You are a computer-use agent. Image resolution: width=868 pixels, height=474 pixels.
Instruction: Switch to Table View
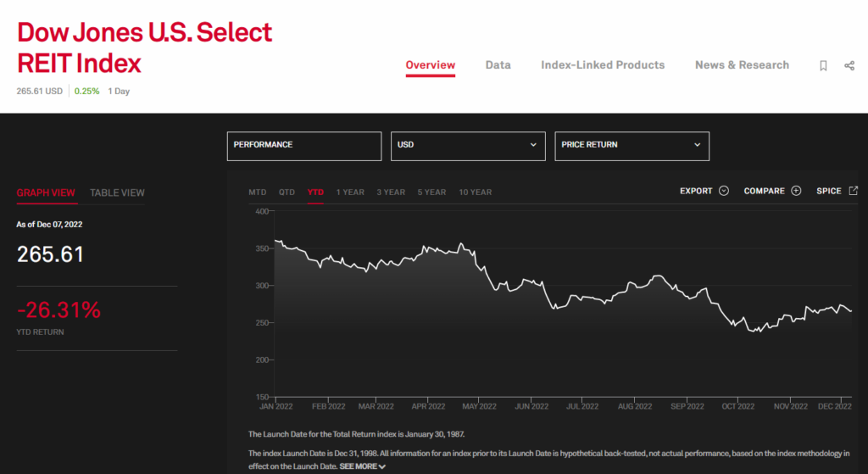[117, 192]
